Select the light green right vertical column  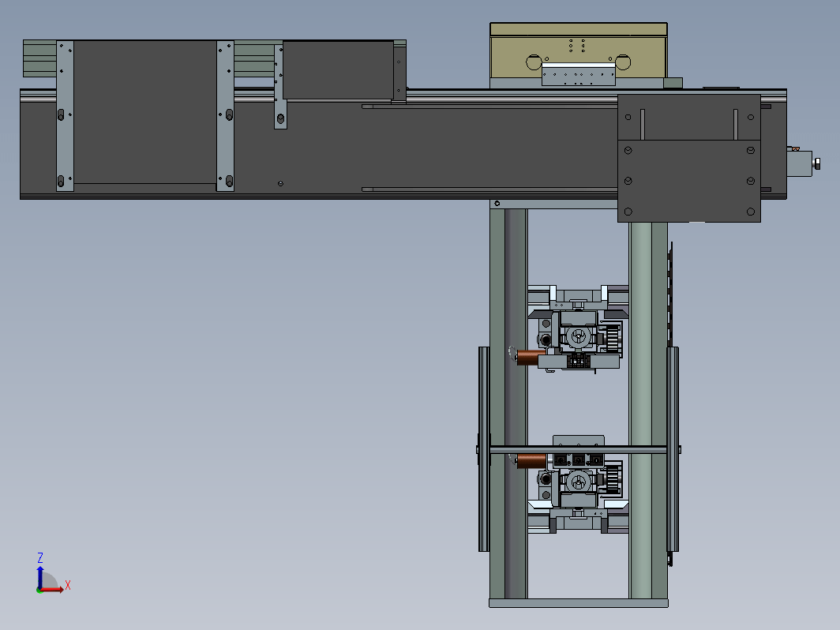click(x=641, y=411)
